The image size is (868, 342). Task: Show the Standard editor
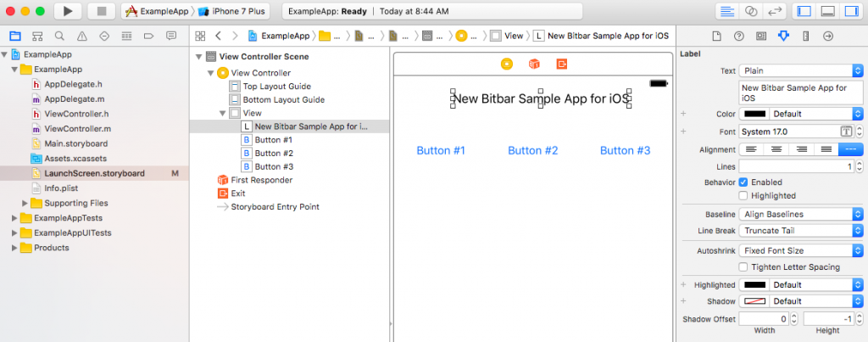[x=728, y=11]
